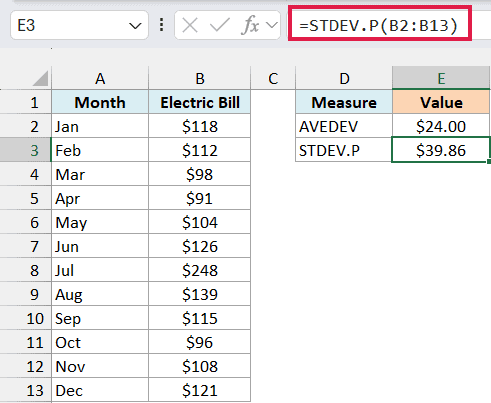Select the AVEDEV label cell
This screenshot has width=491, height=403.
(x=344, y=126)
